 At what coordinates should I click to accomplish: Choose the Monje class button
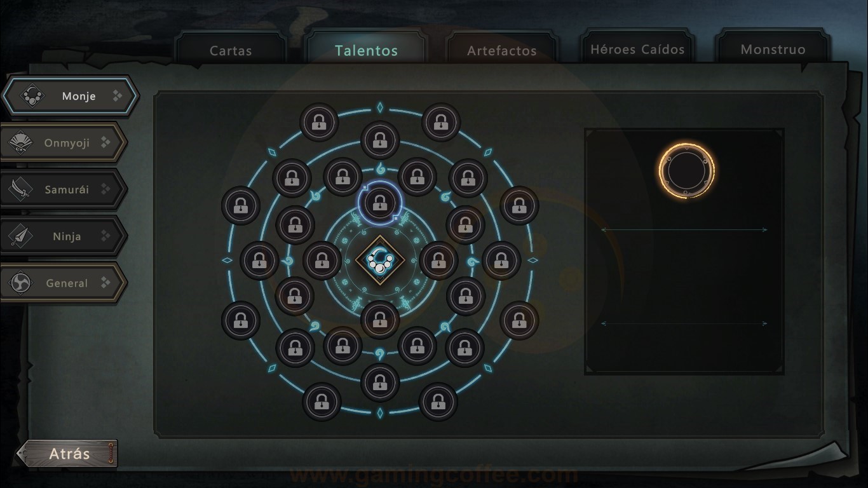point(70,96)
